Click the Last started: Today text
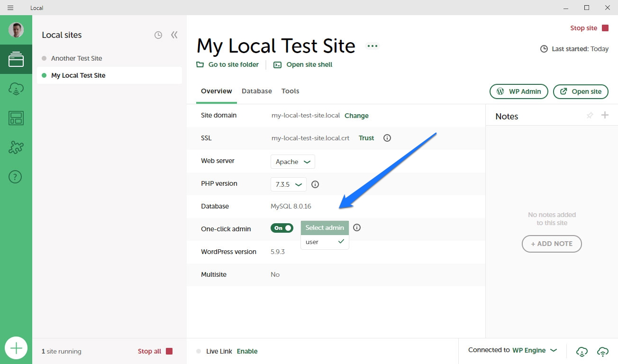This screenshot has height=364, width=618. 580,49
